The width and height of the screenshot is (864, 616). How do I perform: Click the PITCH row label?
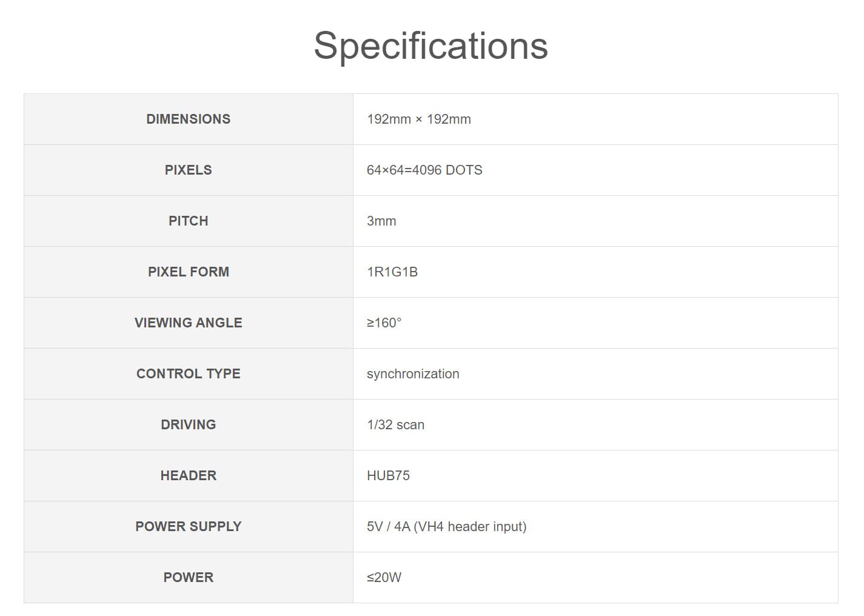pyautogui.click(x=188, y=221)
